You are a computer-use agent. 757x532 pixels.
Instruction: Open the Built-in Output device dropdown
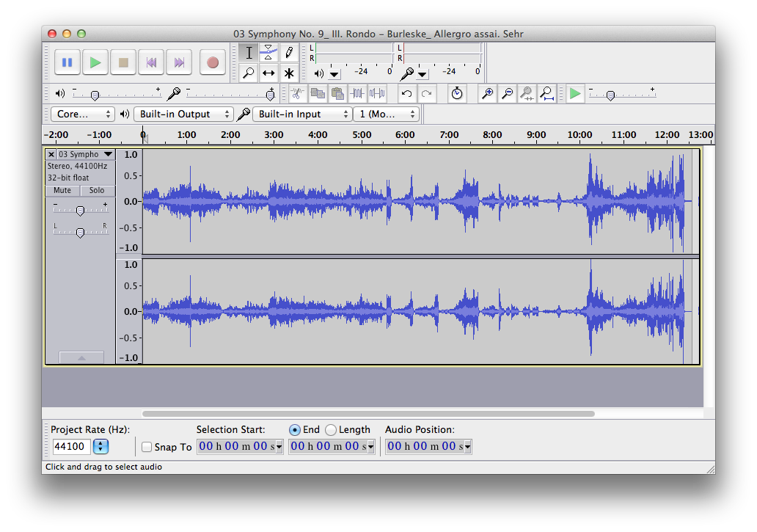tap(183, 114)
